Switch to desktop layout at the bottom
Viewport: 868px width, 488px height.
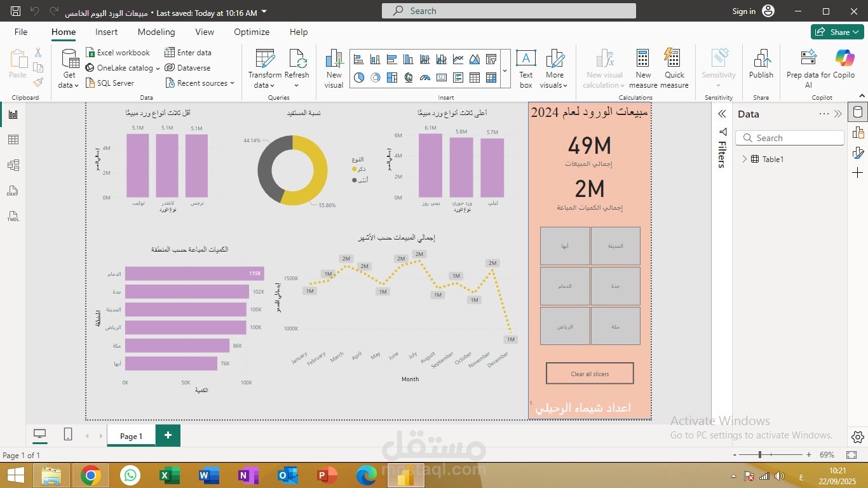[40, 435]
